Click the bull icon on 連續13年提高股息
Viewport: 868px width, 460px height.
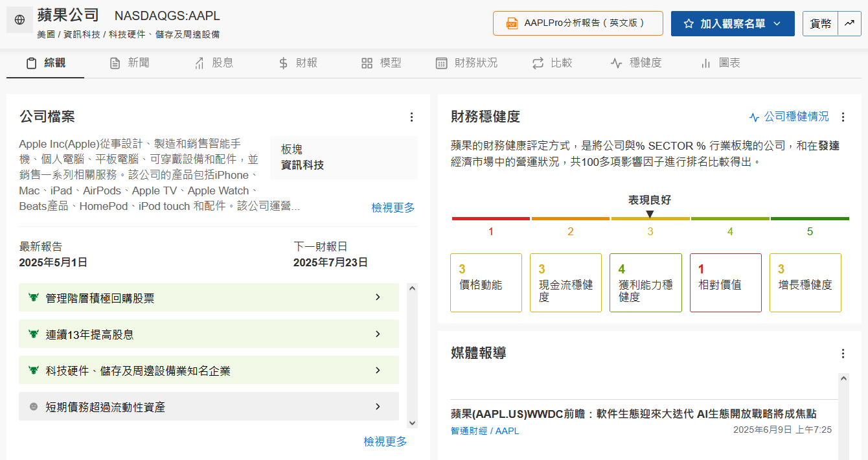[x=34, y=334]
